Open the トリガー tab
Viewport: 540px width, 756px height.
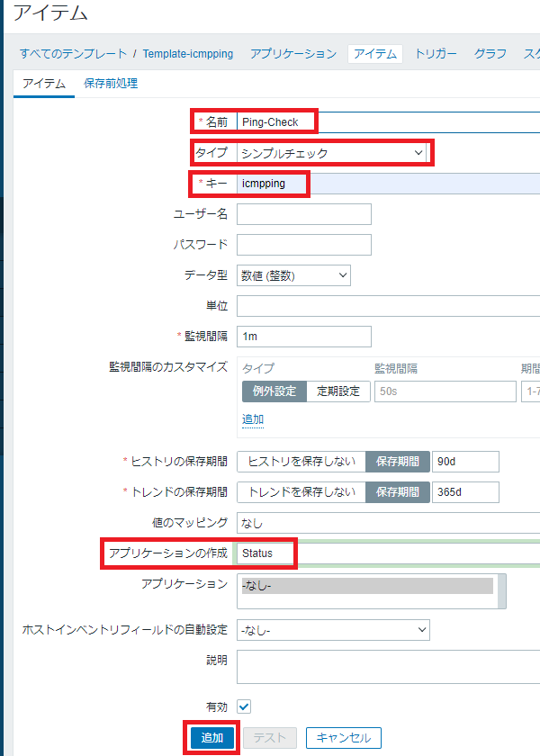point(436,54)
